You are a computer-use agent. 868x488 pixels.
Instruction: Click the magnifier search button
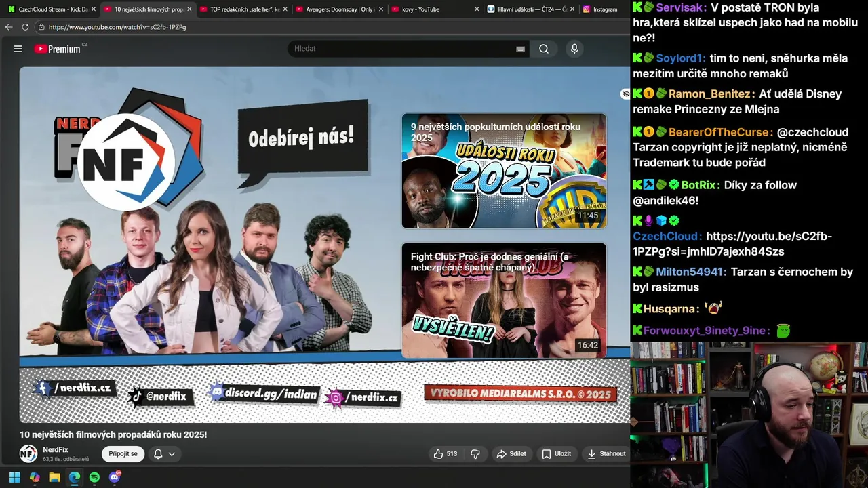coord(544,49)
